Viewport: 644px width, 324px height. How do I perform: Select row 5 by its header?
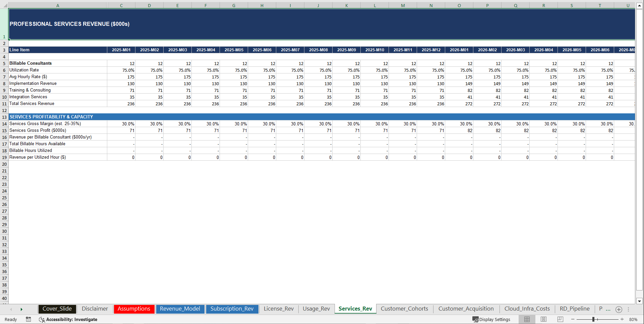coord(4,63)
